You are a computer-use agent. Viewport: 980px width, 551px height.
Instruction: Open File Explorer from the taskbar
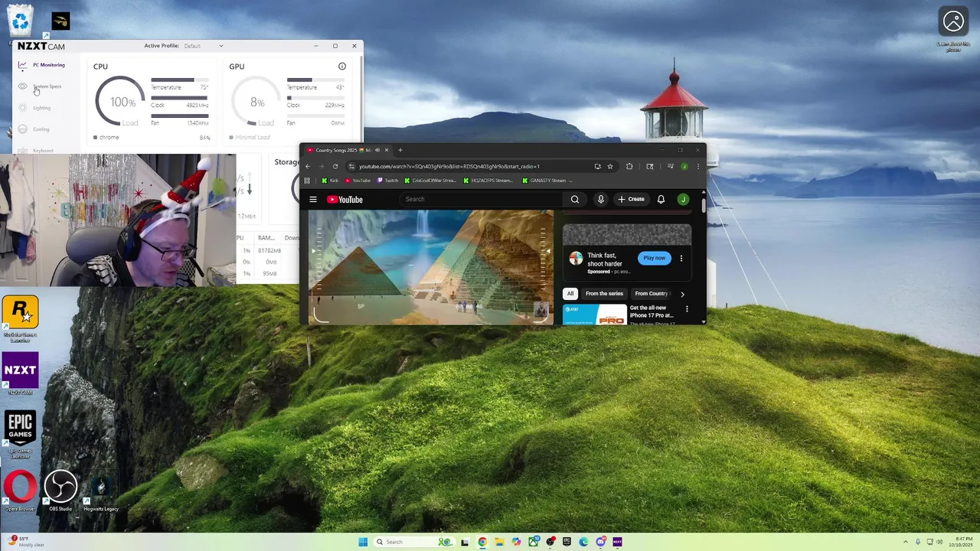498,542
